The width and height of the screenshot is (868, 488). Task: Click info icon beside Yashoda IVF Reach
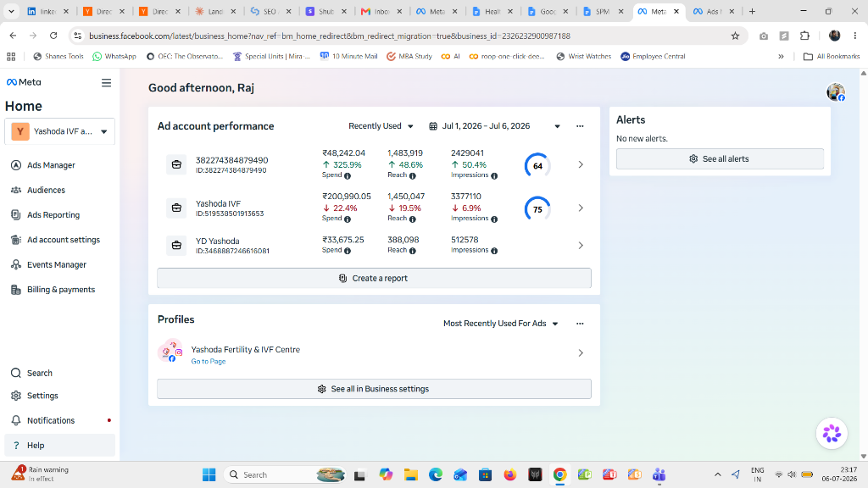(x=413, y=219)
